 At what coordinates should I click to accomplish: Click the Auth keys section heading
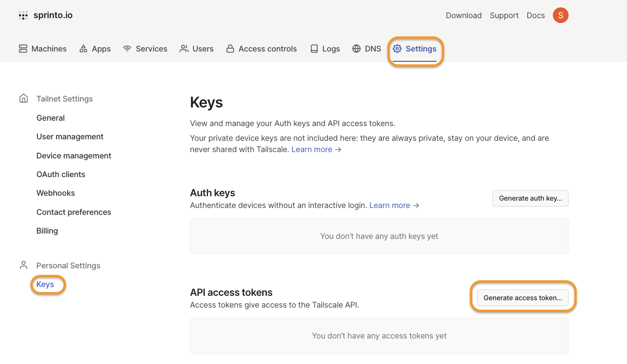coord(213,193)
